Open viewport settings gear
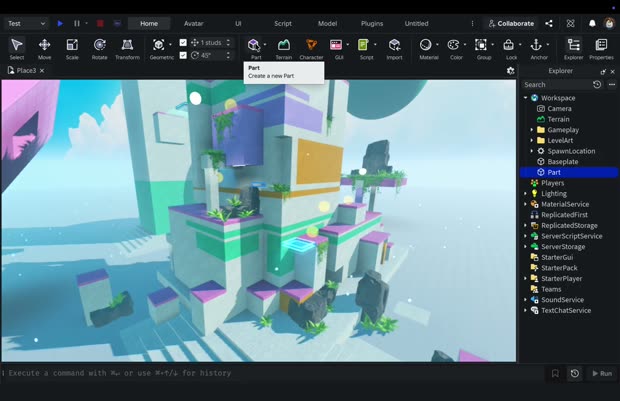The image size is (620, 401). (510, 70)
